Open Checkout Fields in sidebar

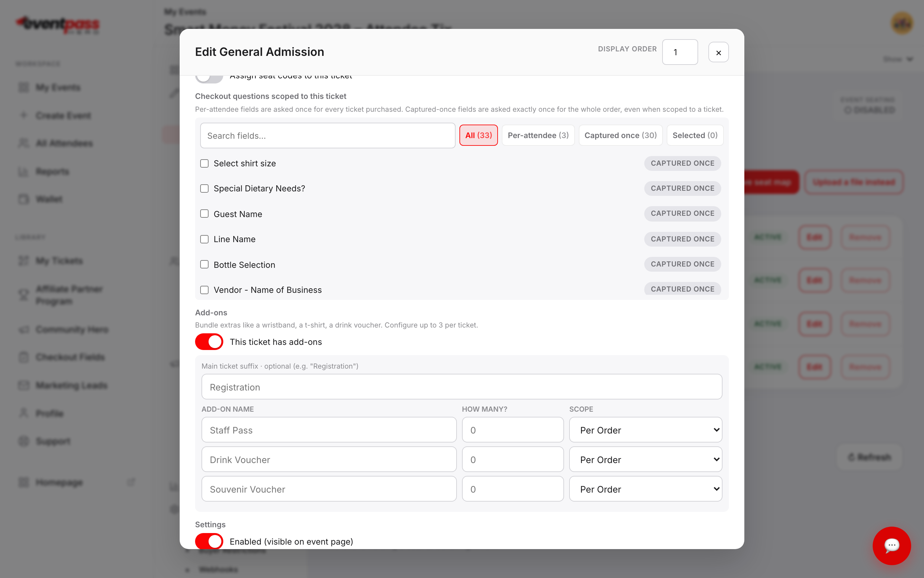coord(70,357)
